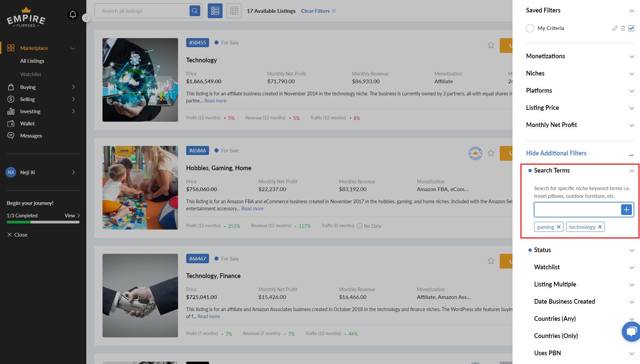Click Hide Additional Filters
Image resolution: width=640 pixels, height=364 pixels.
556,153
